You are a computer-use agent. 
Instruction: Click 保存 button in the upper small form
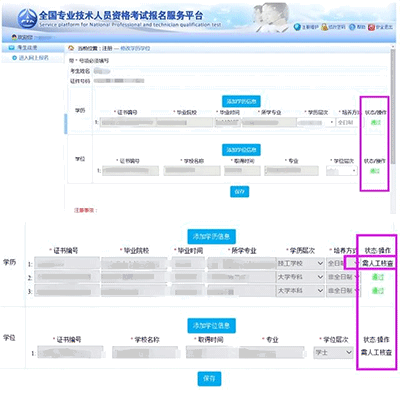pos(239,192)
